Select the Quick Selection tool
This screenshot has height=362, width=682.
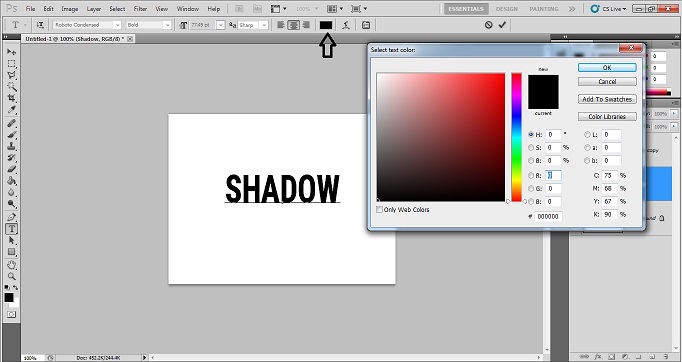tap(11, 87)
